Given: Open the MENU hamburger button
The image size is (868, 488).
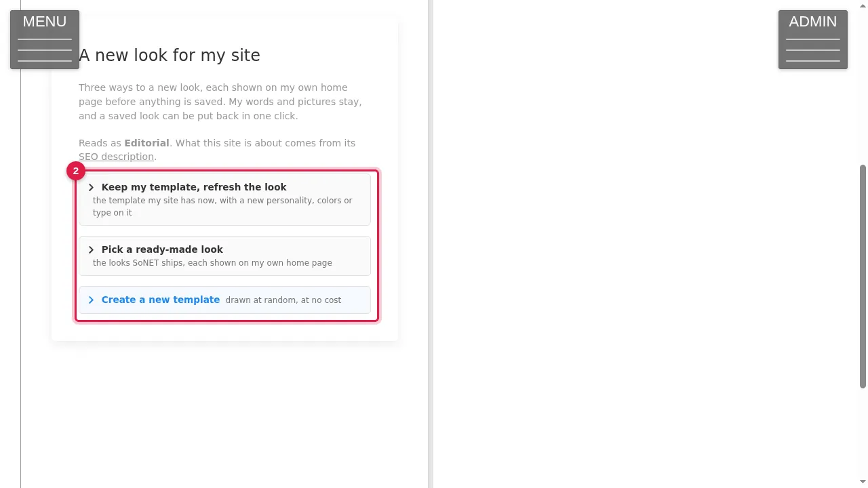Looking at the screenshot, I should point(45,39).
